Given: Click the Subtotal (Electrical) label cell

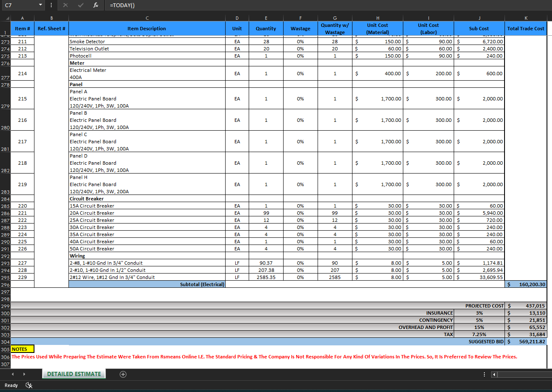Looking at the screenshot, I should click(147, 284).
